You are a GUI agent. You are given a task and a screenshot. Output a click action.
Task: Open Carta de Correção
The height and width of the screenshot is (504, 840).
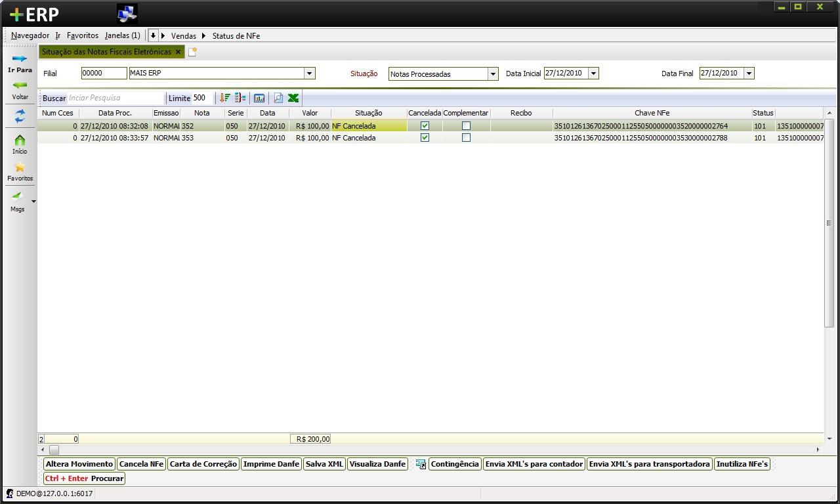pyautogui.click(x=203, y=464)
